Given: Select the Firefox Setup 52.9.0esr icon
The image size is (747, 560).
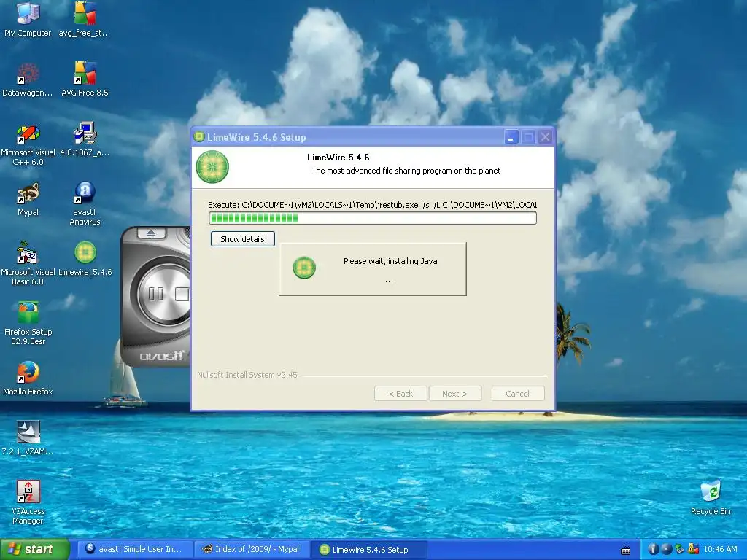Looking at the screenshot, I should [x=28, y=323].
